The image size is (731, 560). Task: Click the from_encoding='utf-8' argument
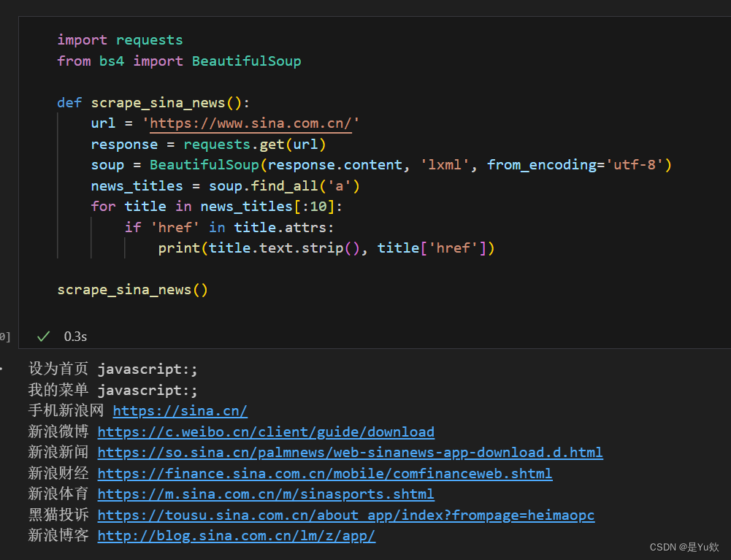point(575,165)
